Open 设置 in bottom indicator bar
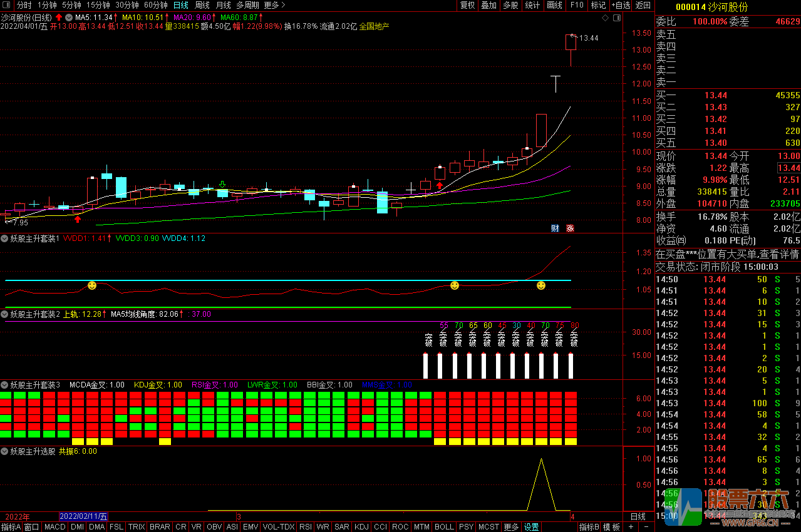Viewport: 801px width, 532px height. (x=532, y=527)
